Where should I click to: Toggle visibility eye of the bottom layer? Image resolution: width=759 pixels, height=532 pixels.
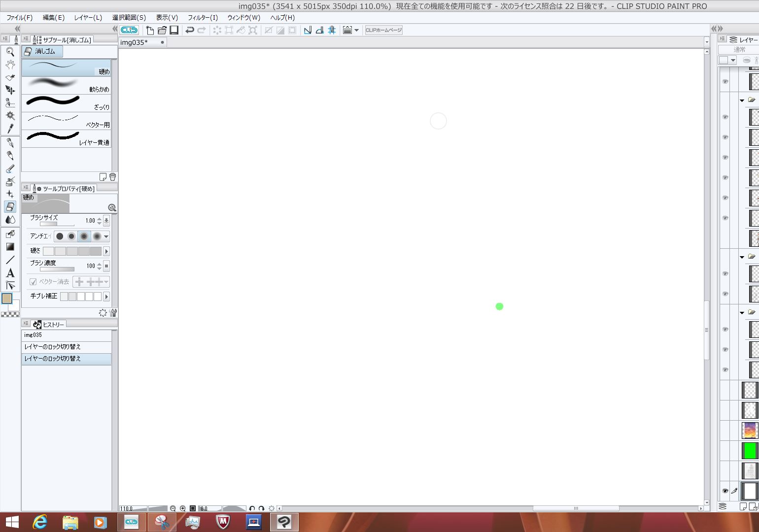coord(725,491)
